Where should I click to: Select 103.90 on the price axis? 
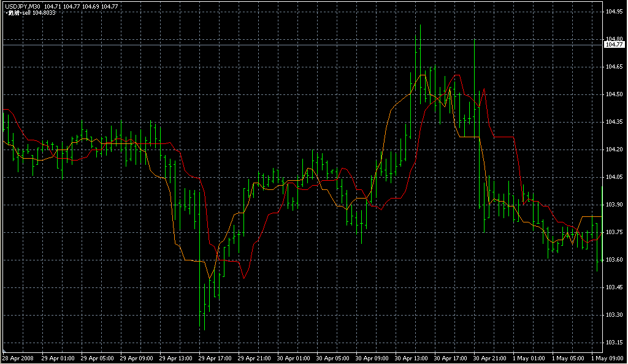[615, 205]
